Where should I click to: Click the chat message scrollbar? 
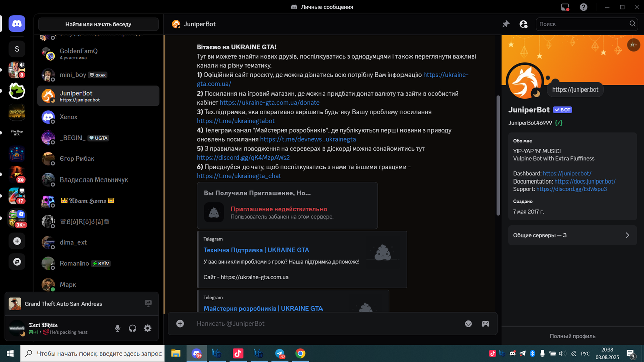tap(499, 155)
